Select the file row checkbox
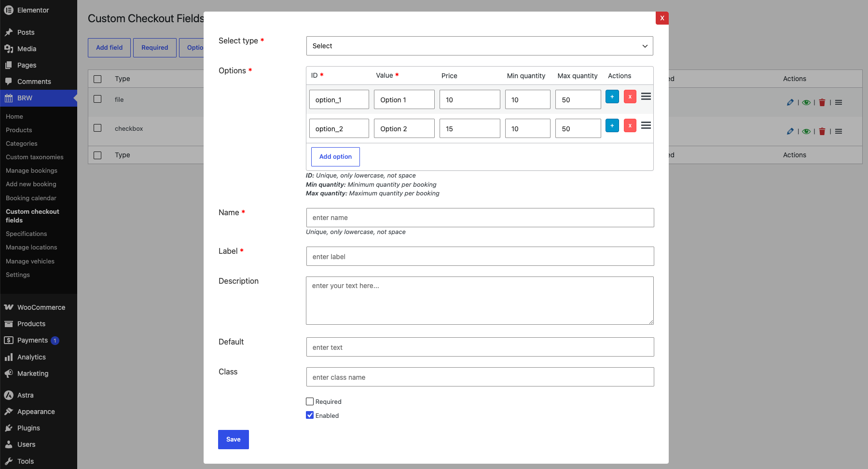 coord(97,99)
